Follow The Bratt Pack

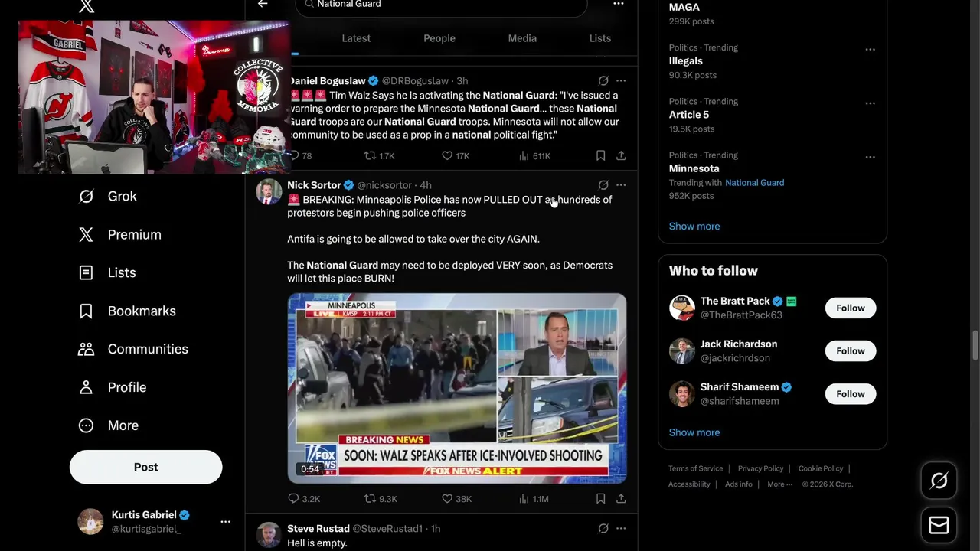point(851,308)
